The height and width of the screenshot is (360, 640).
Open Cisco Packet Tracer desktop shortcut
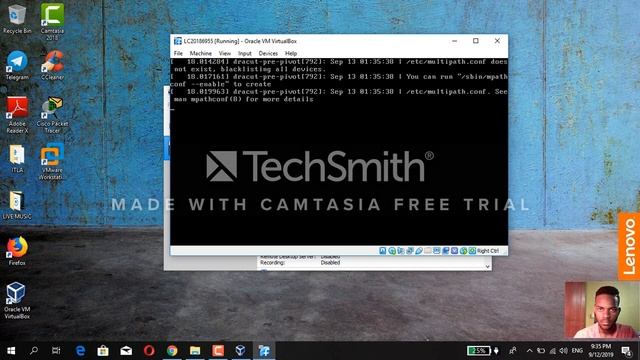52,115
